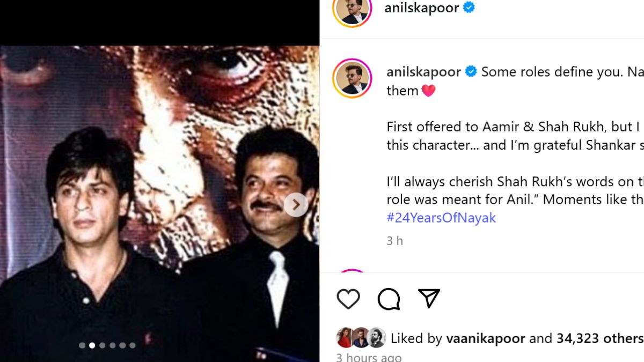View the 34,323 others who liked

(x=599, y=338)
